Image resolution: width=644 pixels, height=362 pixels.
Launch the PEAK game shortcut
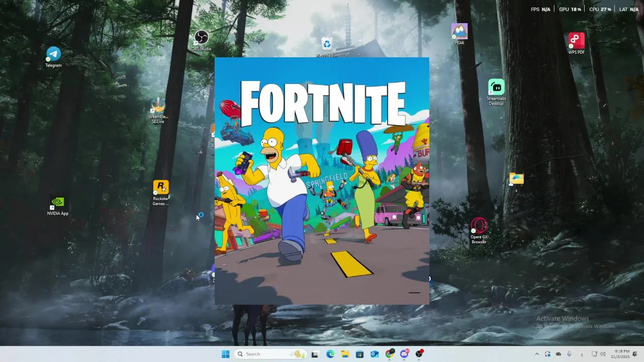(x=459, y=34)
